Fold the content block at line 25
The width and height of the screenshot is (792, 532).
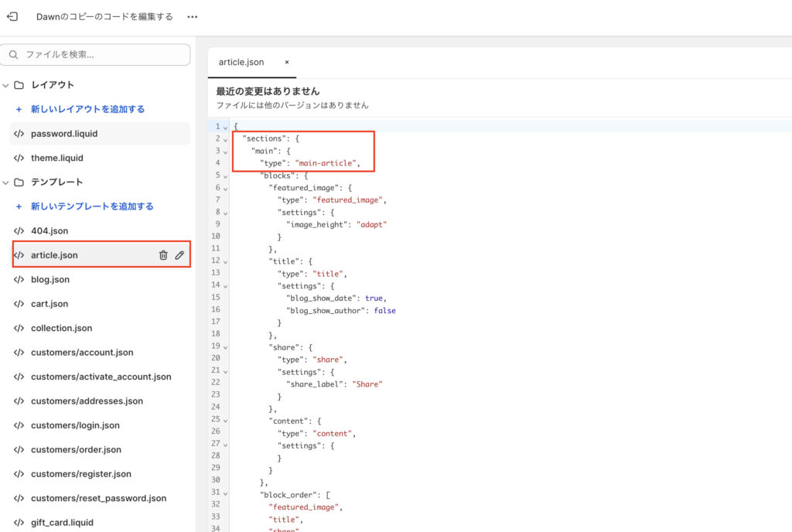(225, 421)
